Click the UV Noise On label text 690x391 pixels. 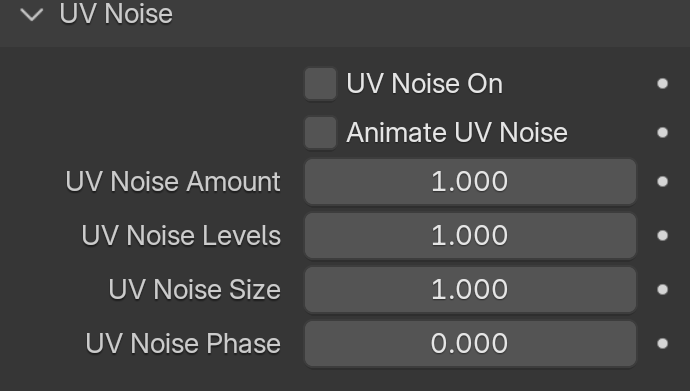[x=424, y=84]
